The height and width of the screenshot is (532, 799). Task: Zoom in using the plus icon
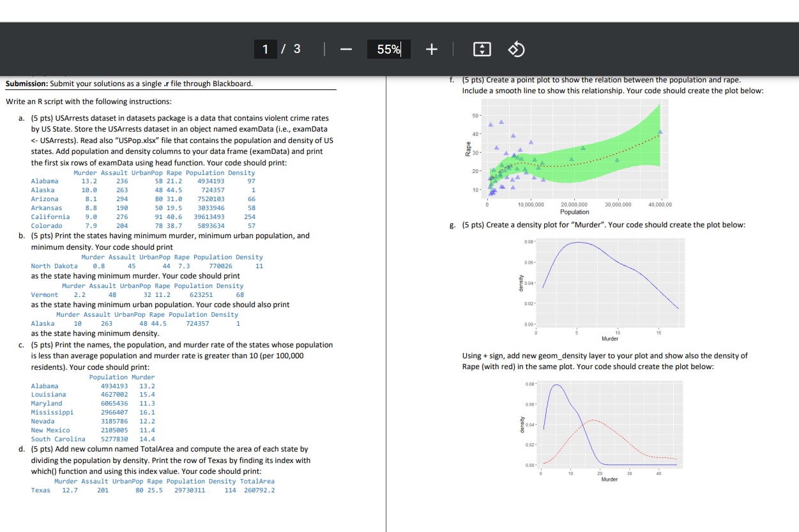pos(431,49)
